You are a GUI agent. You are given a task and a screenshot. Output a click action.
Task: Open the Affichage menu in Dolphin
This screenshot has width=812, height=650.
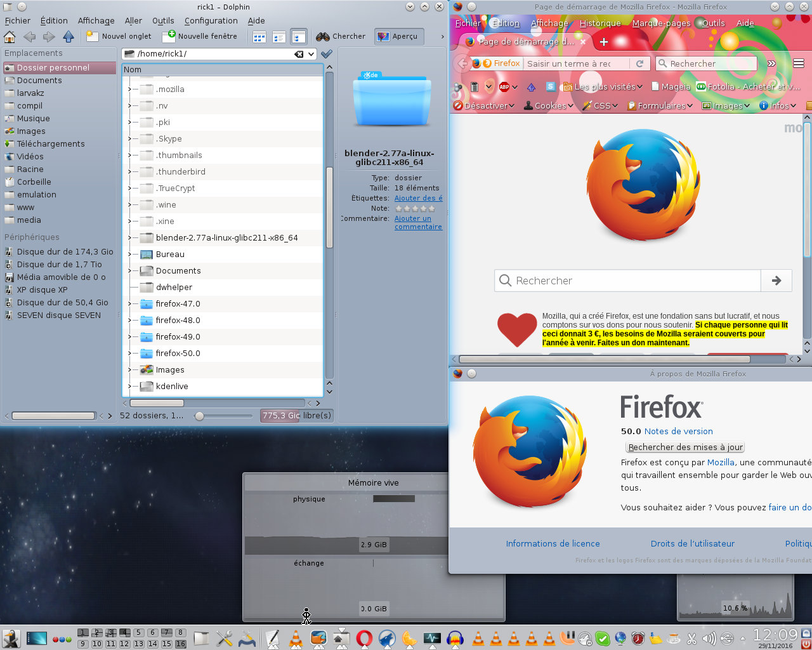(96, 21)
